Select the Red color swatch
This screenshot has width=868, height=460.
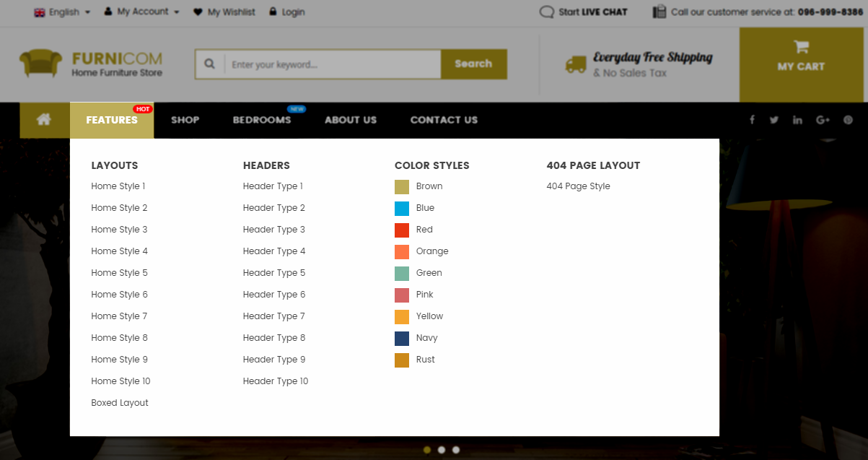402,230
